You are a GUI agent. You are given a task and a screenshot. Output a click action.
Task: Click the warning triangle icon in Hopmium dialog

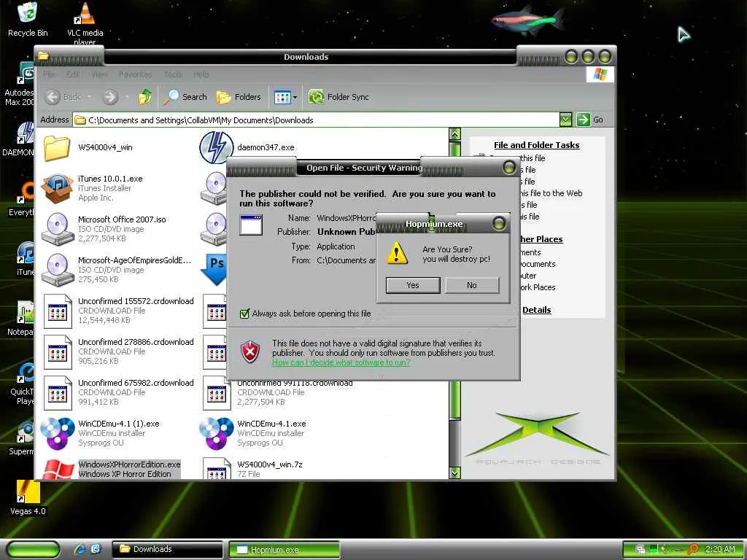(397, 253)
